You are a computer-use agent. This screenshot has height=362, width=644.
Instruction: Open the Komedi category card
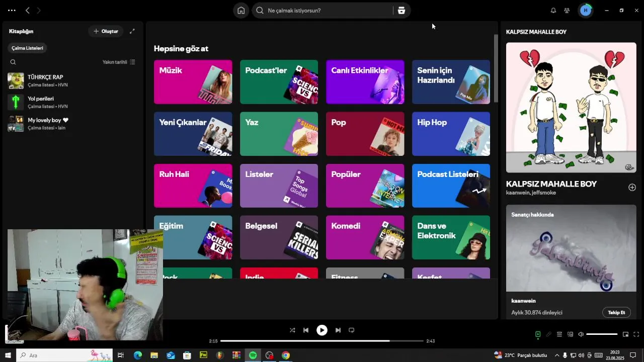click(365, 237)
